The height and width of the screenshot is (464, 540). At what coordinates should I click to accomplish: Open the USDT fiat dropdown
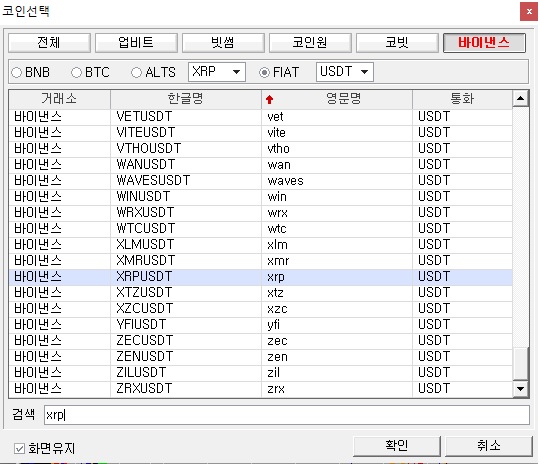345,72
